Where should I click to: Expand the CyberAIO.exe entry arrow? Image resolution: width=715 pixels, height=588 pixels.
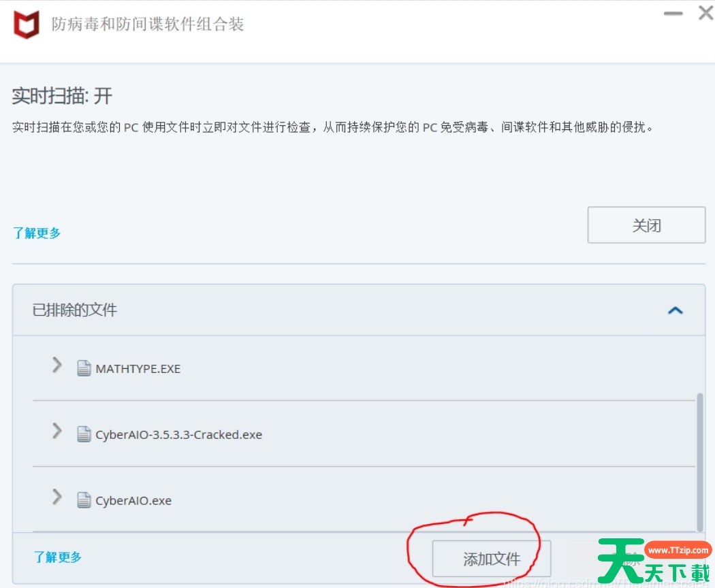[x=57, y=497]
